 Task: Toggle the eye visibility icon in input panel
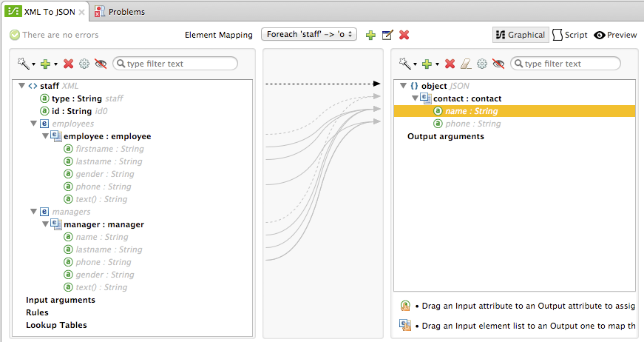coord(101,64)
